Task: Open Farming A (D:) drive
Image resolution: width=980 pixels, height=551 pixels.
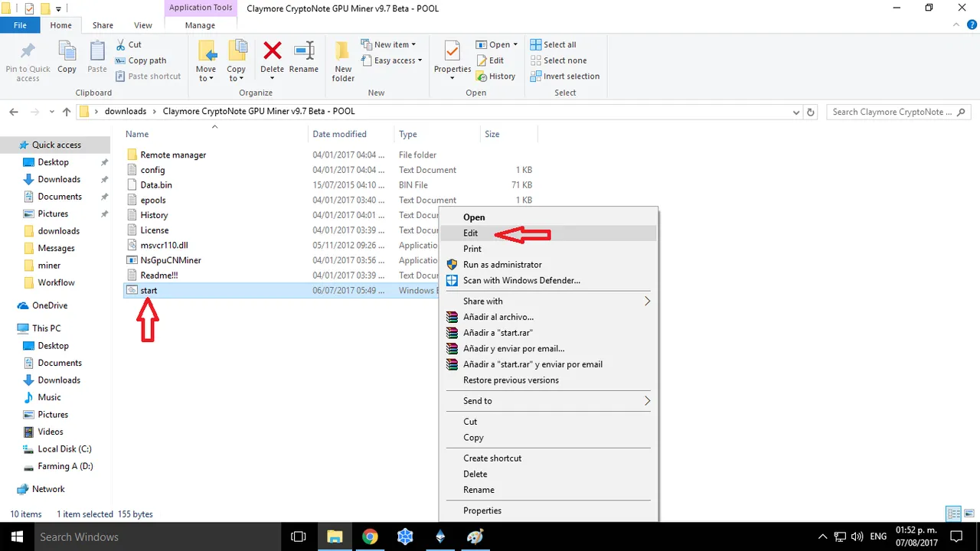Action: [x=65, y=466]
